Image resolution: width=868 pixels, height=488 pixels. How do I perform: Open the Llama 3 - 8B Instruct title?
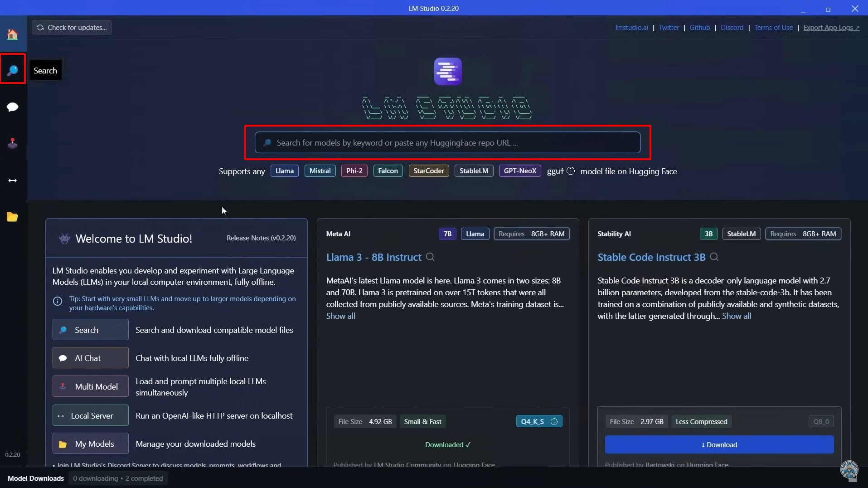point(374,257)
